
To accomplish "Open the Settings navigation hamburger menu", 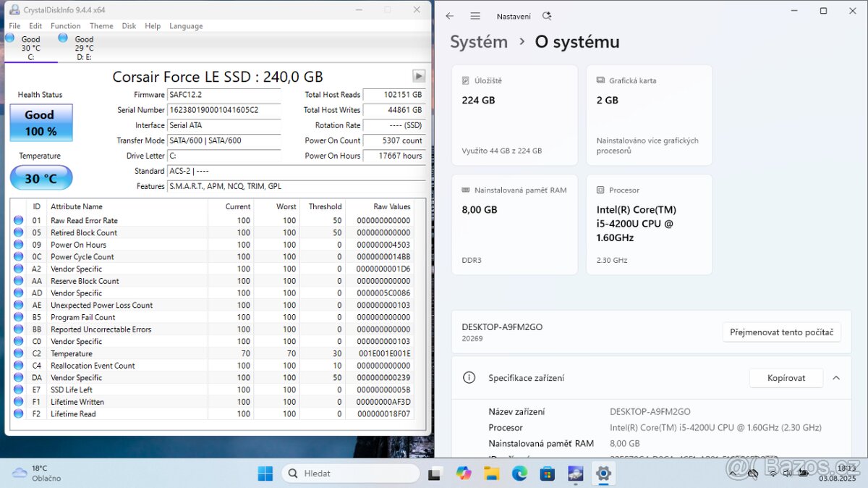I will (475, 15).
